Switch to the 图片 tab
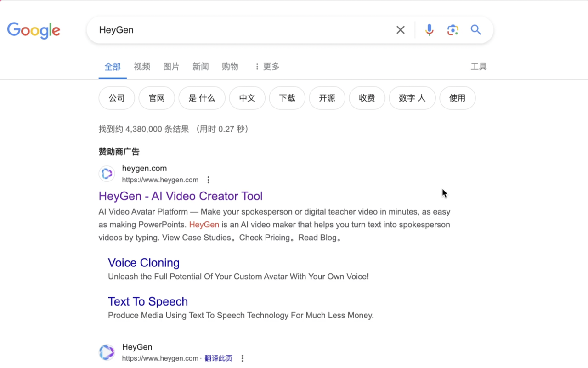The width and height of the screenshot is (588, 368). point(171,67)
